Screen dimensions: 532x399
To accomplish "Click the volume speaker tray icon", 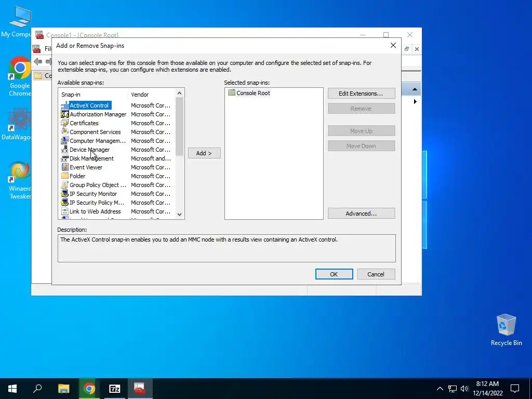I will click(464, 389).
